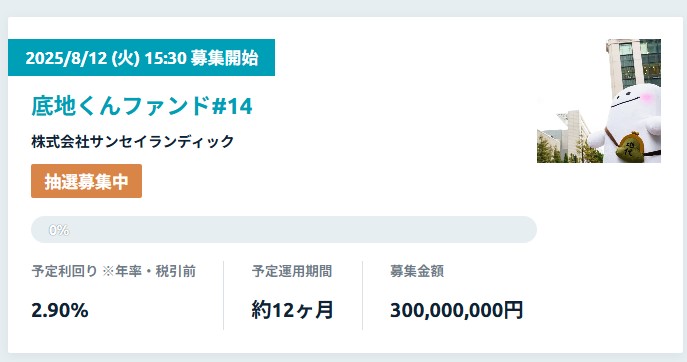Viewport: 687px width, 362px height.
Task: Click the 募集金額 label
Action: click(x=417, y=271)
